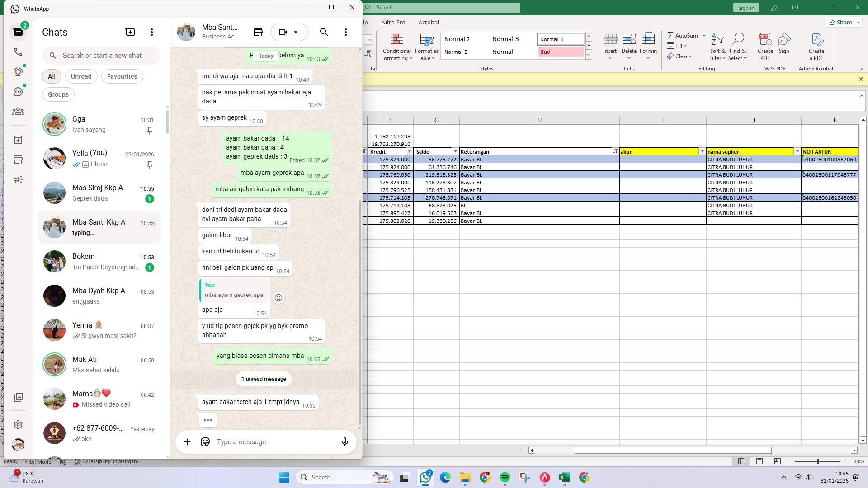Filter chats by Unread
The width and height of the screenshot is (868, 488).
81,76
